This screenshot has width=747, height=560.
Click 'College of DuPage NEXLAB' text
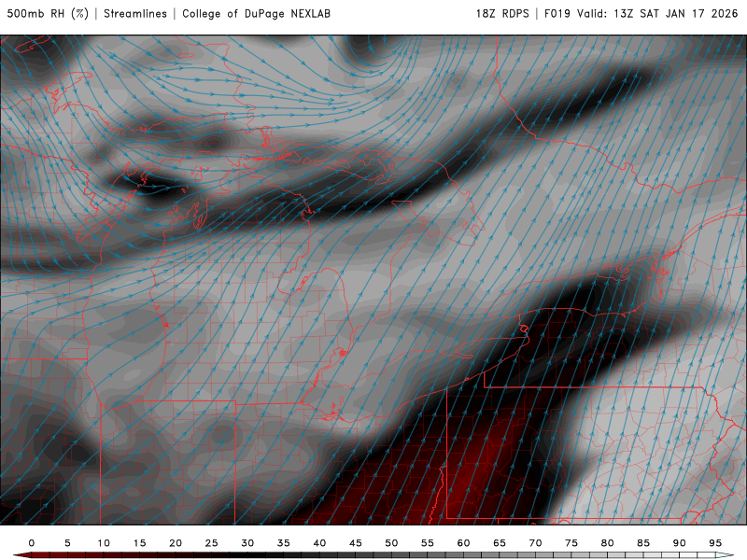(x=256, y=13)
